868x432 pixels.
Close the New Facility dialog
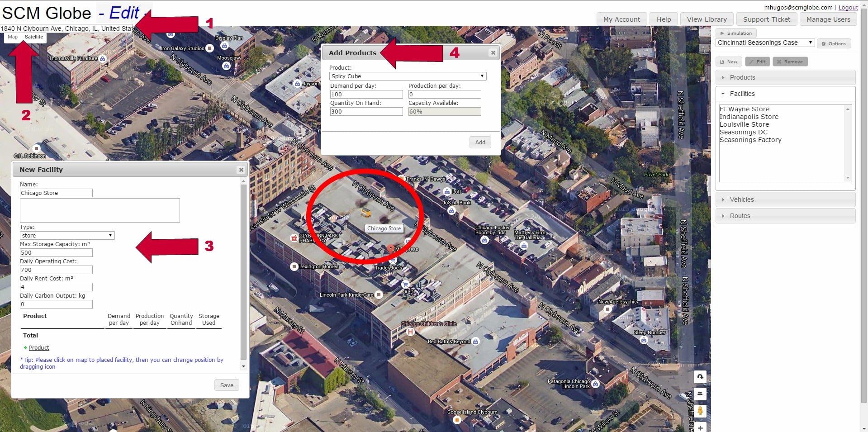(241, 170)
